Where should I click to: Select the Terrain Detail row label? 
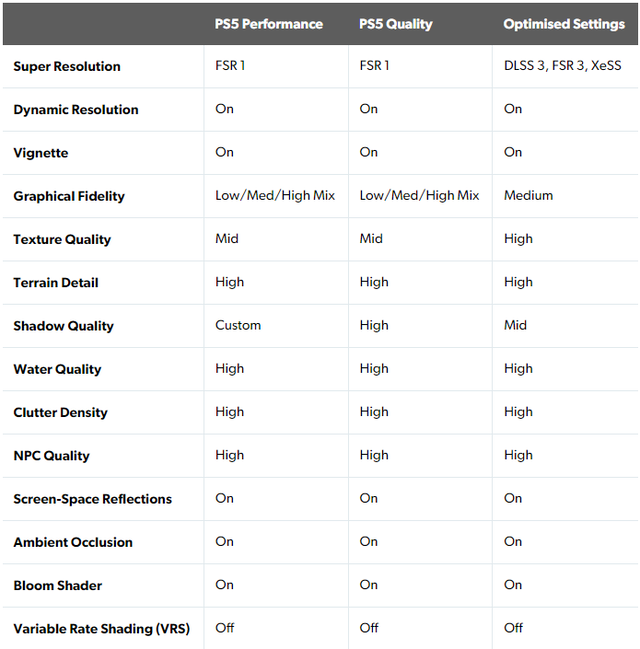[x=56, y=283]
